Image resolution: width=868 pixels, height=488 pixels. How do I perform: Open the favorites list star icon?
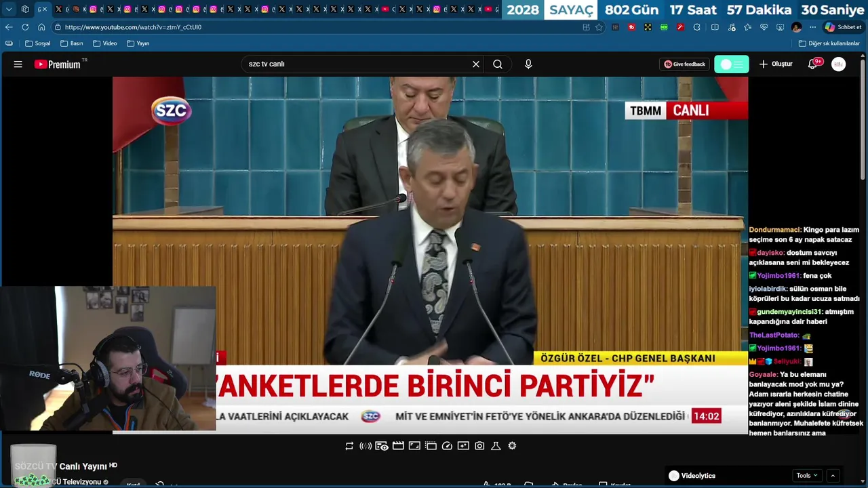[747, 27]
